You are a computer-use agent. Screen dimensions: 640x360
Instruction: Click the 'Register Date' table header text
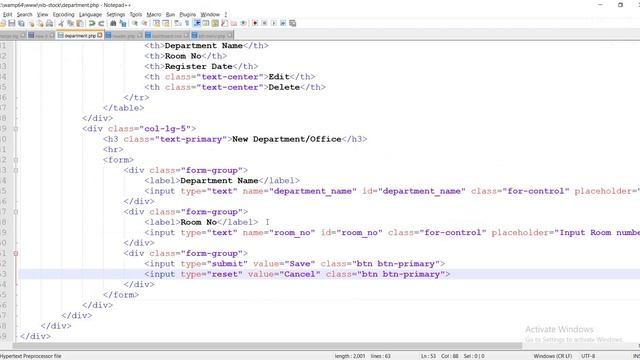click(198, 67)
